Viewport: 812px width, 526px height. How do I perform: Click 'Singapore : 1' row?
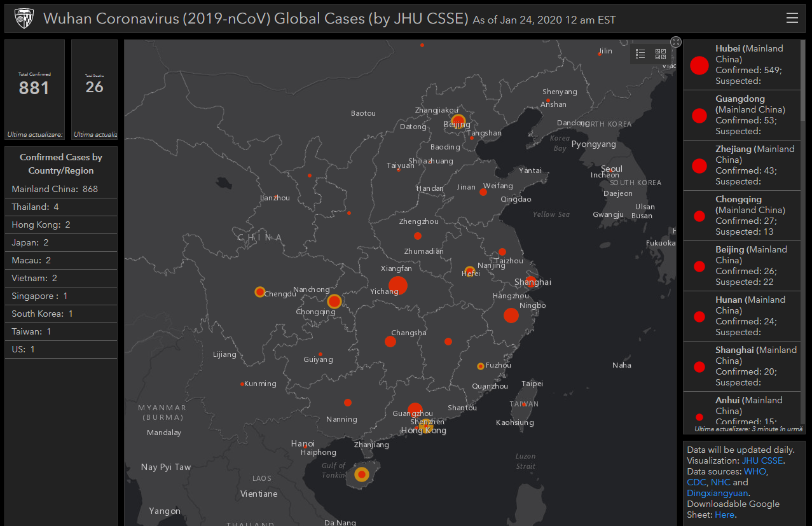point(61,296)
